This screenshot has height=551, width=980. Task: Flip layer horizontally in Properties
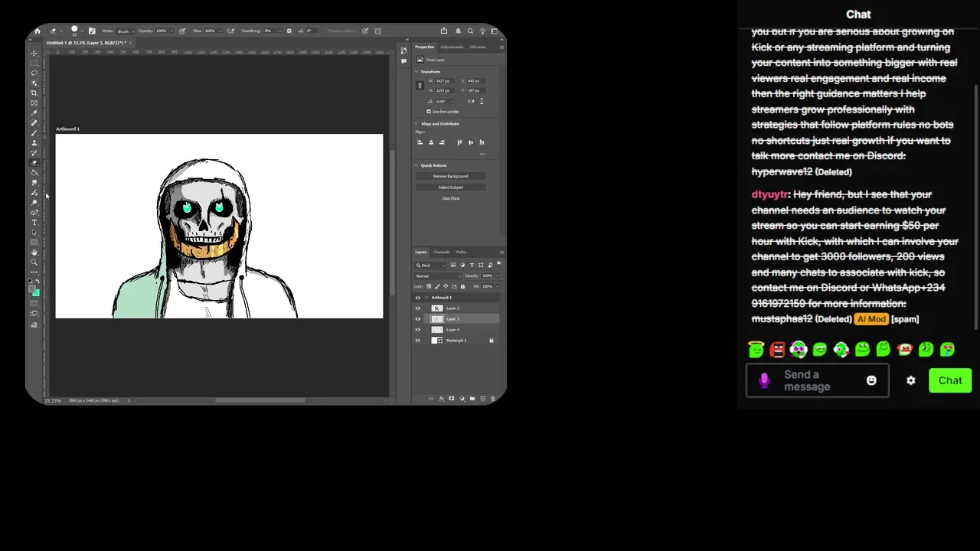(x=471, y=101)
